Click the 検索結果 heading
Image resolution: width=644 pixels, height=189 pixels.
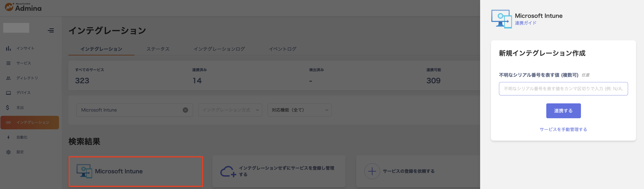coord(84,142)
